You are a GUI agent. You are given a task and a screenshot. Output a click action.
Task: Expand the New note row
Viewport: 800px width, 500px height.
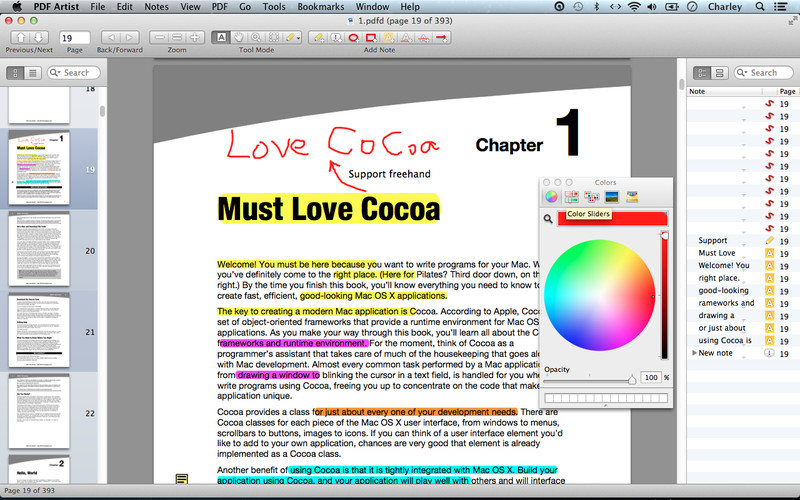[x=694, y=353]
